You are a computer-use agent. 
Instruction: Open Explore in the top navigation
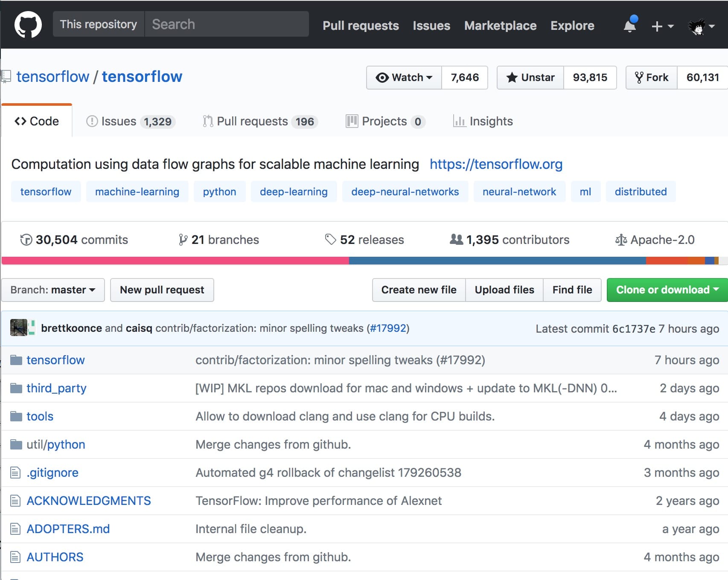click(x=572, y=26)
